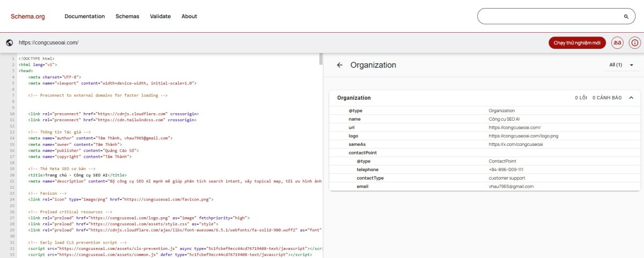Select telephone value +84-896-009-111
The image size is (644, 258).
click(506, 169)
